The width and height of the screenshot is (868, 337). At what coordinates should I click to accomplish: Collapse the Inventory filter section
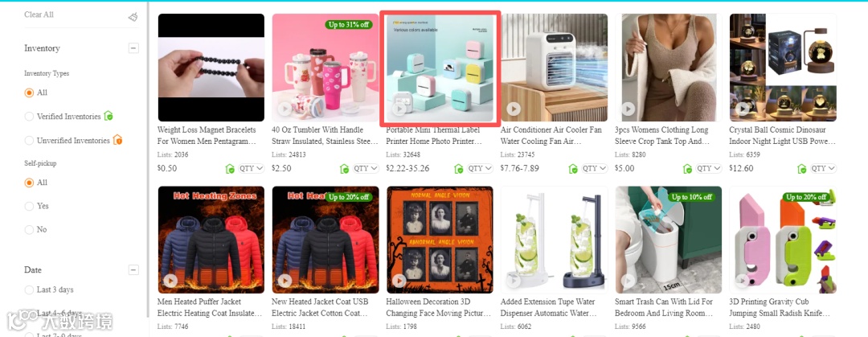(133, 48)
